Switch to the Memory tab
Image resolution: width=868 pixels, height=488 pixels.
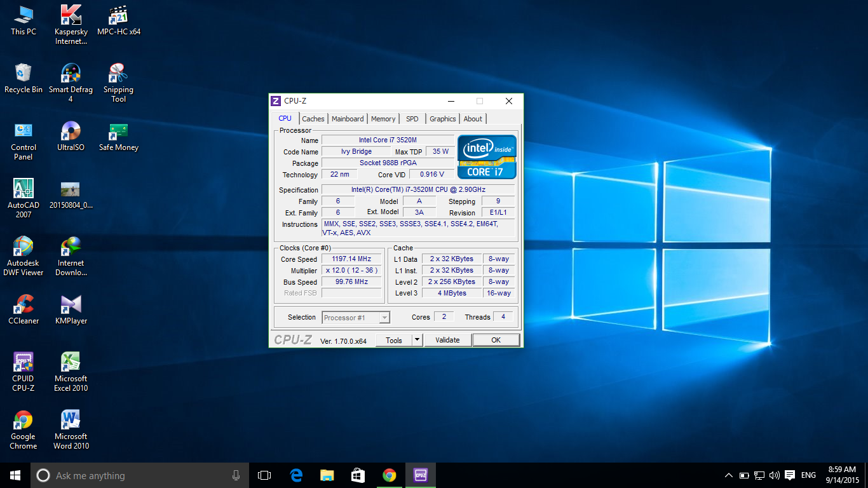pyautogui.click(x=383, y=119)
